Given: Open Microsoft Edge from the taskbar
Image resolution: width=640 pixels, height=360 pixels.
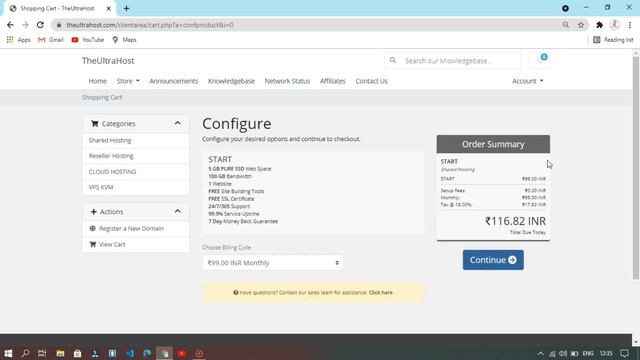Looking at the screenshot, I should click(x=147, y=353).
